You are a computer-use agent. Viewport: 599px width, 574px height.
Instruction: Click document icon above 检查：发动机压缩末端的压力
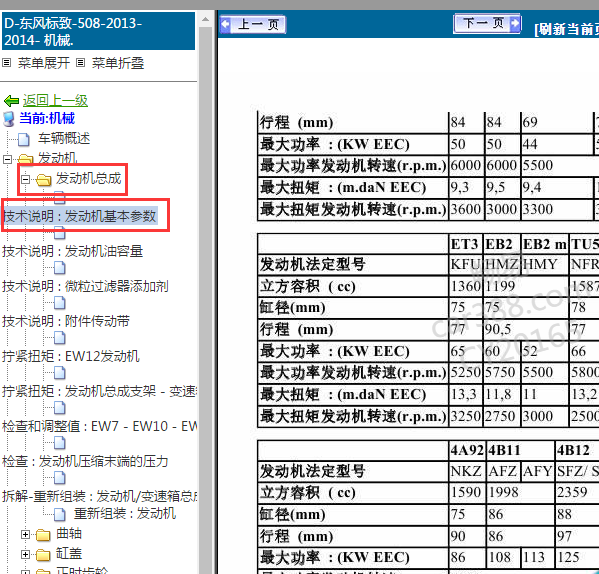(60, 443)
